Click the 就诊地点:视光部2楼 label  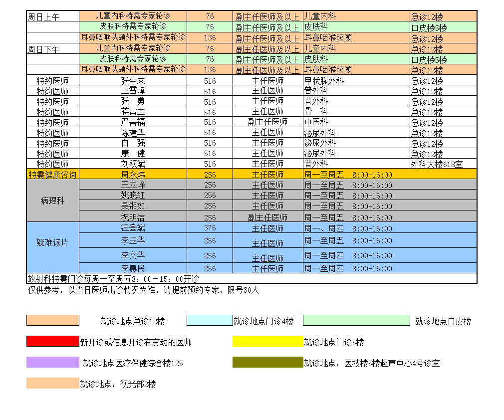coord(118,384)
